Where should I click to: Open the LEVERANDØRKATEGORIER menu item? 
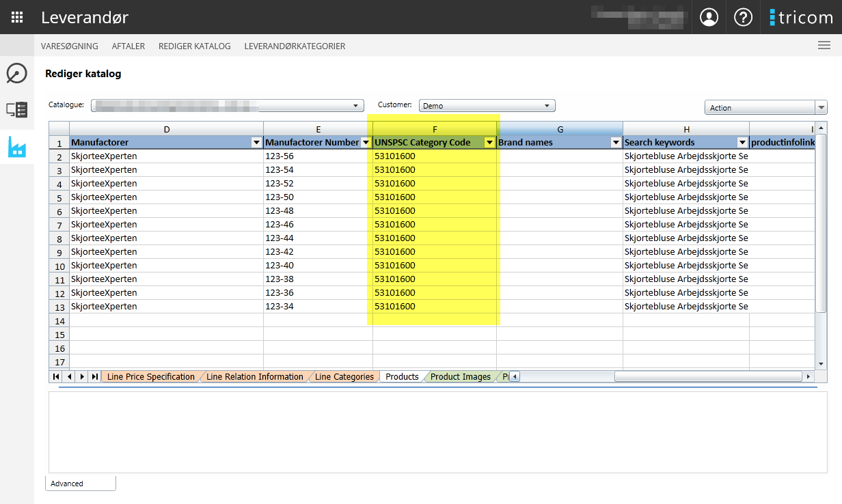coord(295,46)
